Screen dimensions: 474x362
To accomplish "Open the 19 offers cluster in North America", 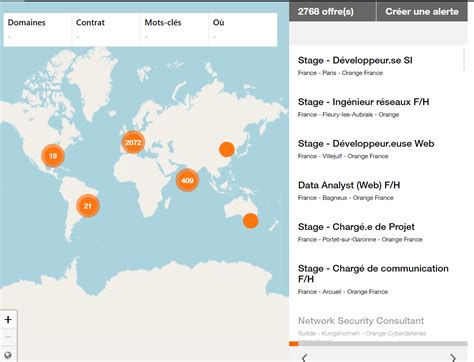I will coord(53,156).
